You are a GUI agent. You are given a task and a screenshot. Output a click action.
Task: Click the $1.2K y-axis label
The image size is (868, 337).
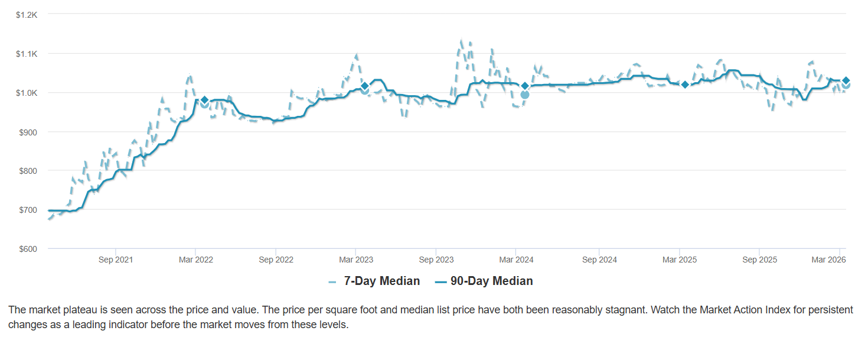[x=27, y=14]
